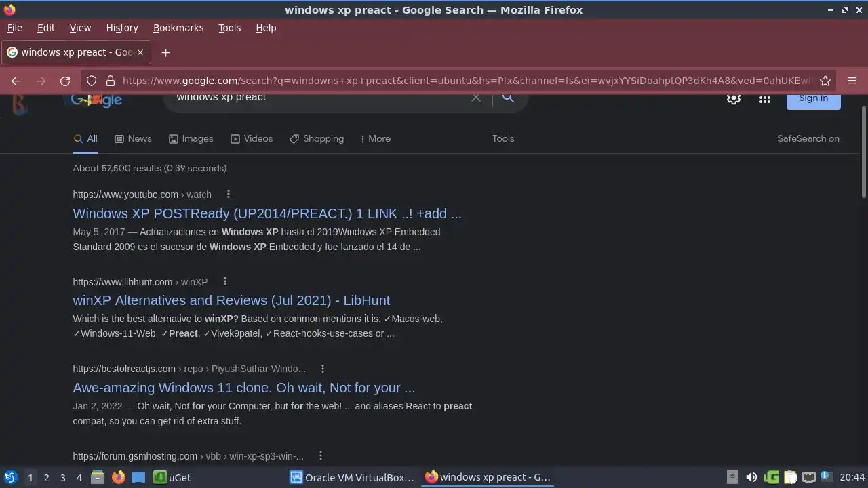Open options for the gsmhosting forum result
The image size is (868, 488).
coord(321,456)
